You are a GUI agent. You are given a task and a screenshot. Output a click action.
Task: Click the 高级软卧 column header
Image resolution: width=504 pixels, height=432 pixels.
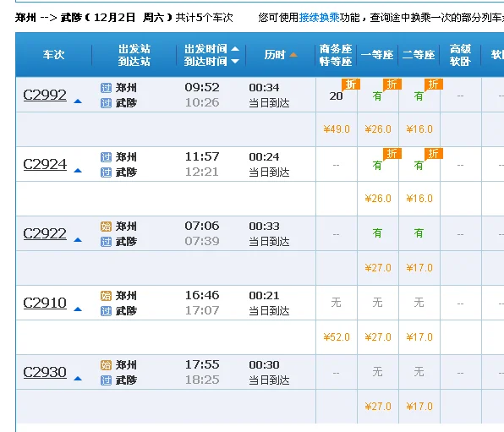point(460,55)
